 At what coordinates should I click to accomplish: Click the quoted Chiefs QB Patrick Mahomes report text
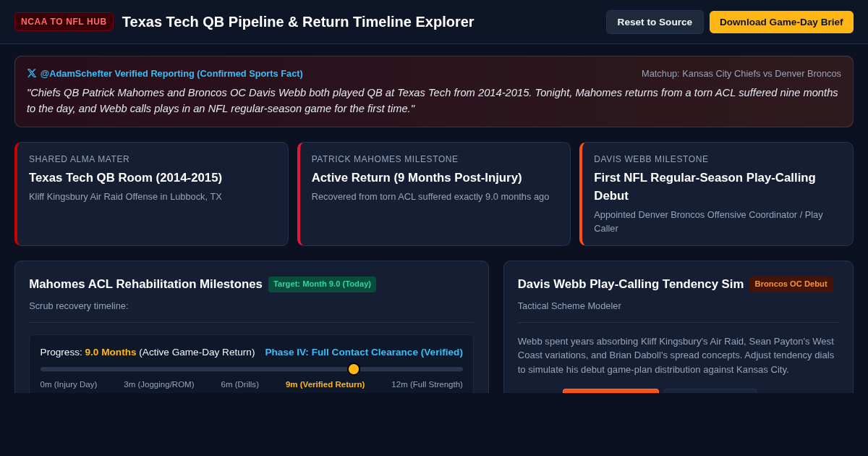(x=433, y=101)
